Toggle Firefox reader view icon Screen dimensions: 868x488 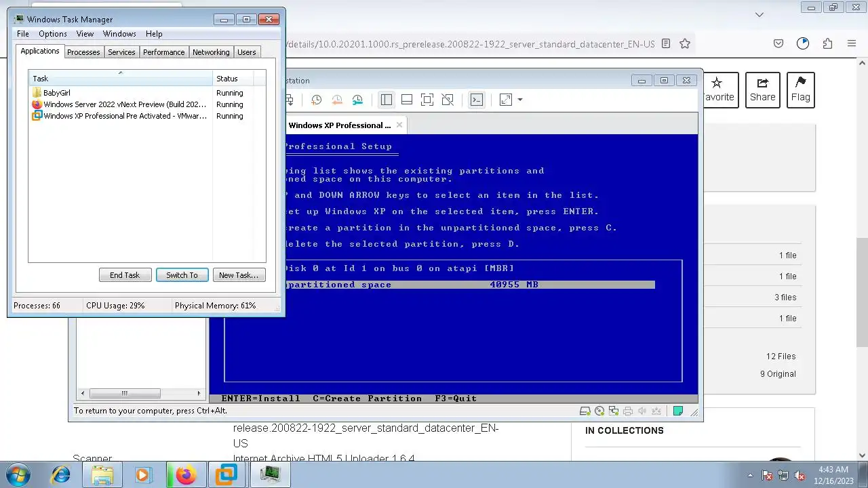point(666,43)
